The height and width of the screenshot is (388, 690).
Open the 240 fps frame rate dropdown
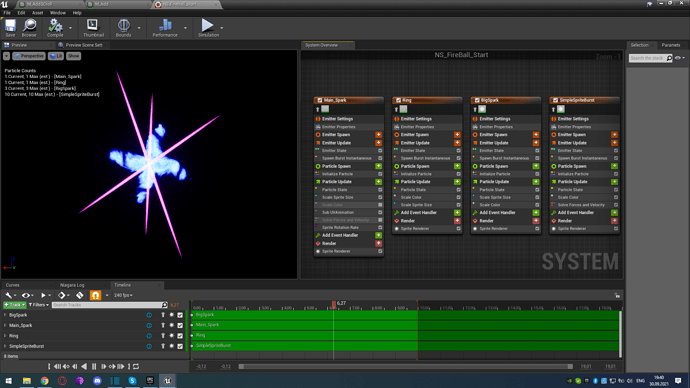click(x=123, y=295)
